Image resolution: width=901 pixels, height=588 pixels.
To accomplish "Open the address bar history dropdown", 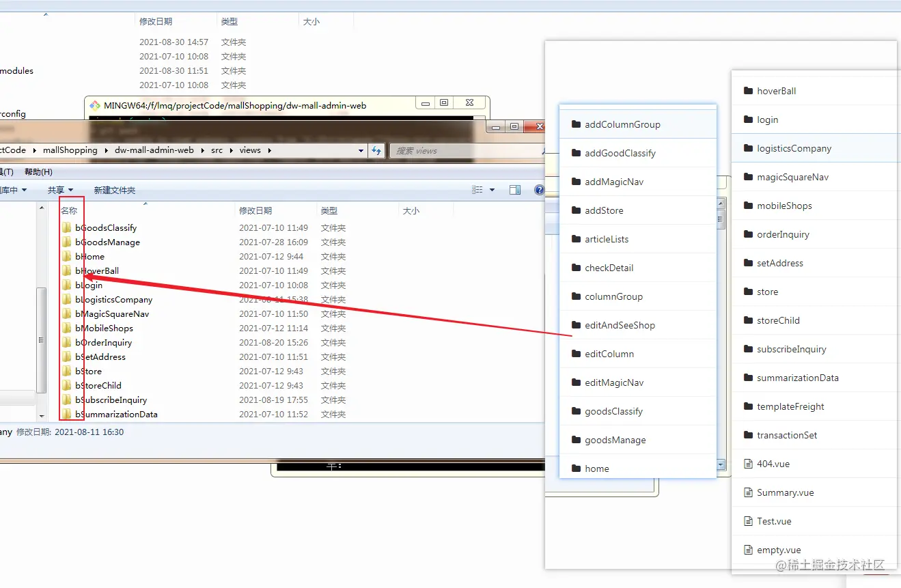I will (x=360, y=150).
